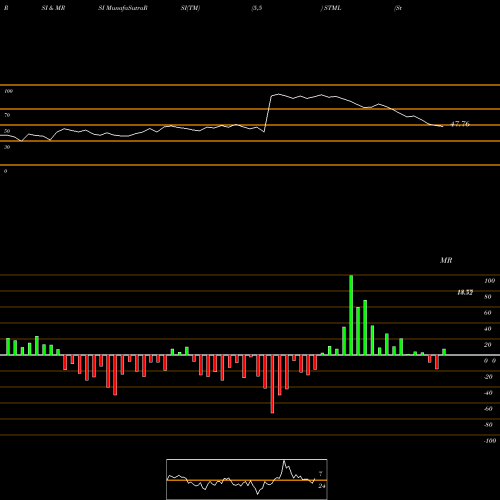Click the RSI axis label 100 on the left

pos(8,91)
